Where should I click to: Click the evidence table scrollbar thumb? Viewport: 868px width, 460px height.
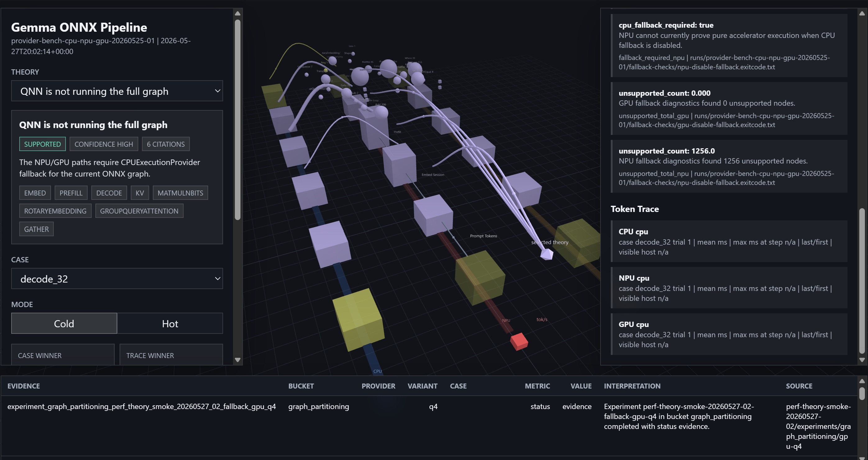pyautogui.click(x=862, y=393)
